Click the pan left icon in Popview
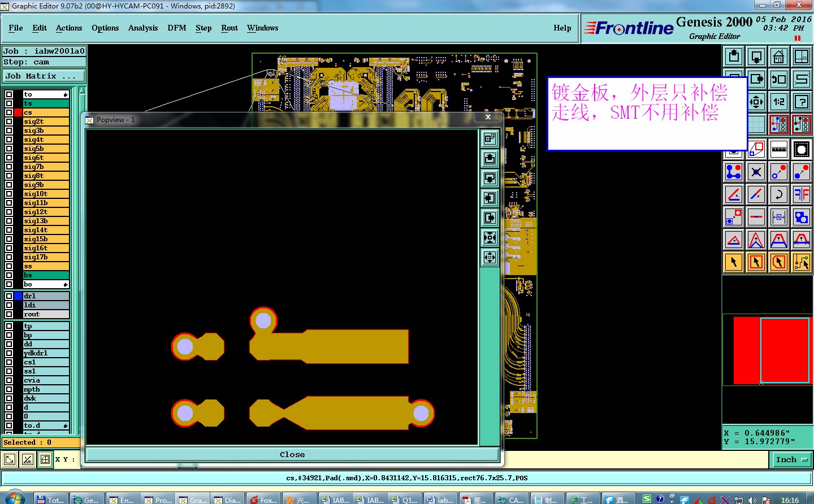Screen dimensions: 814x504 click(x=490, y=198)
